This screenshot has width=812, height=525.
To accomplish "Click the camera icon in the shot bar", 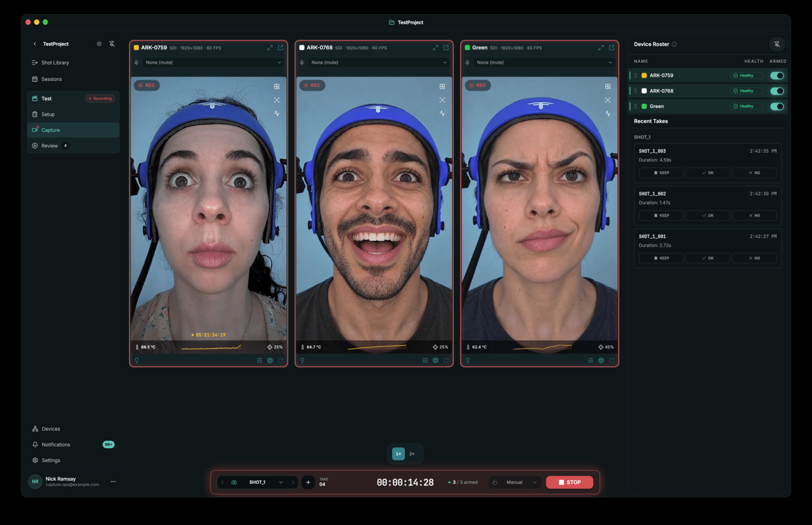I will [x=234, y=482].
